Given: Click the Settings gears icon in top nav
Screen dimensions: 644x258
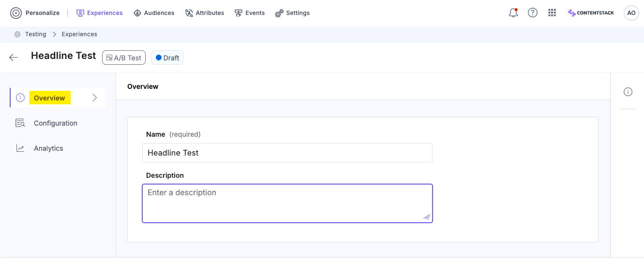Looking at the screenshot, I should pyautogui.click(x=279, y=13).
